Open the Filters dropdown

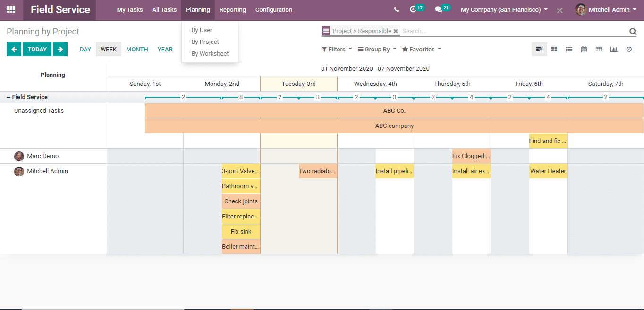[x=337, y=49]
